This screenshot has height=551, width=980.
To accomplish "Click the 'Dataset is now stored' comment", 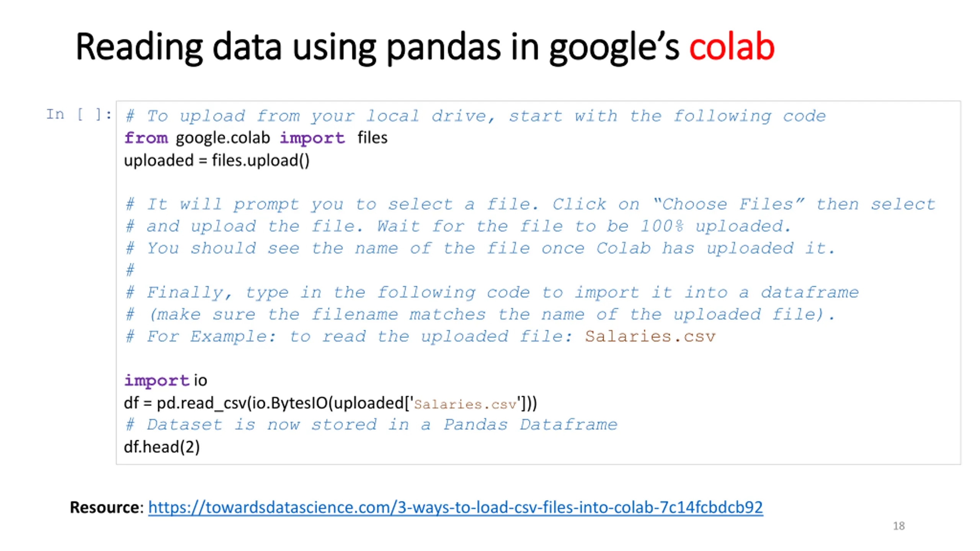I will [x=371, y=425].
